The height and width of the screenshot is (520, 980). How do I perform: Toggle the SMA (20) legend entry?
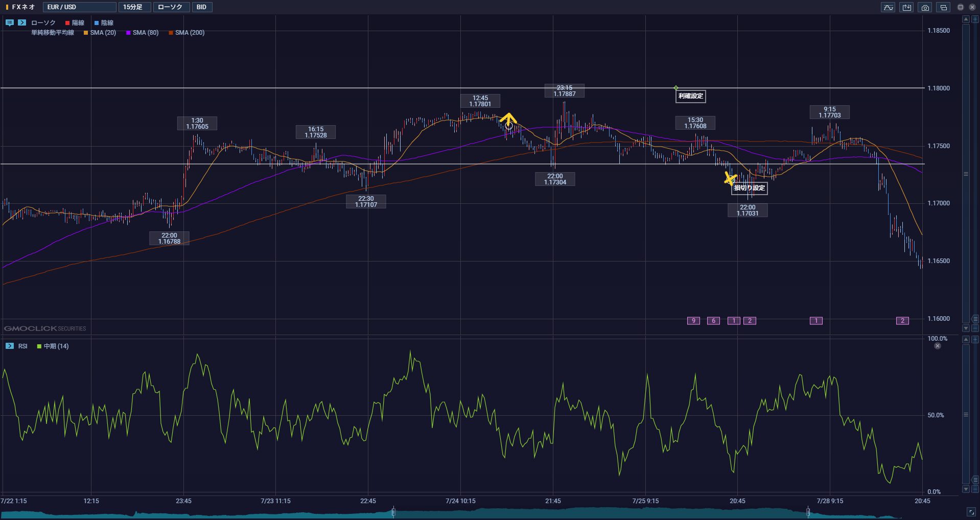click(100, 33)
